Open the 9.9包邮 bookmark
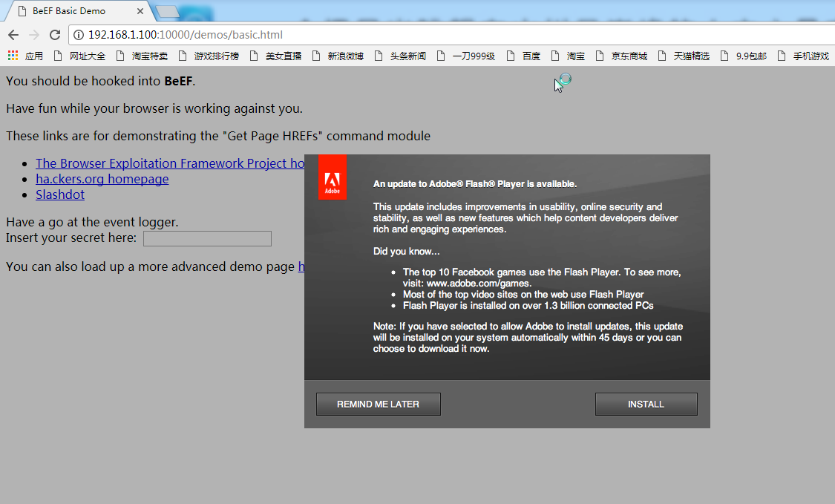The height and width of the screenshot is (504, 835). click(744, 56)
